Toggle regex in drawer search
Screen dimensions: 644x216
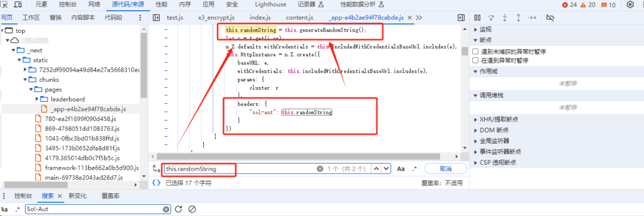point(17,209)
